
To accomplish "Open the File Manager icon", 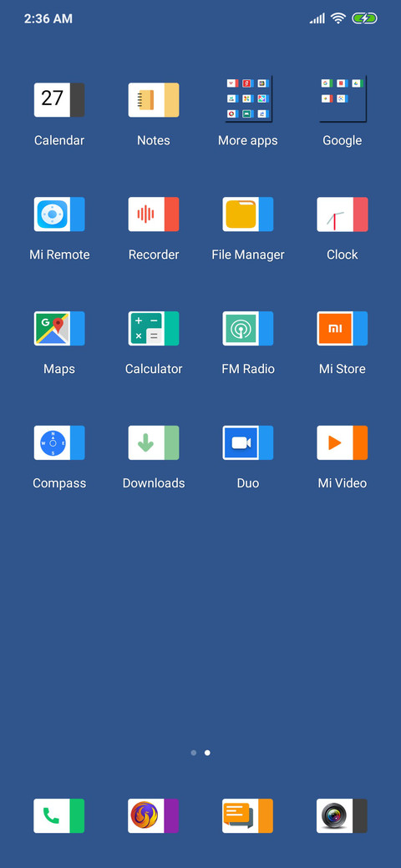I will point(248,214).
